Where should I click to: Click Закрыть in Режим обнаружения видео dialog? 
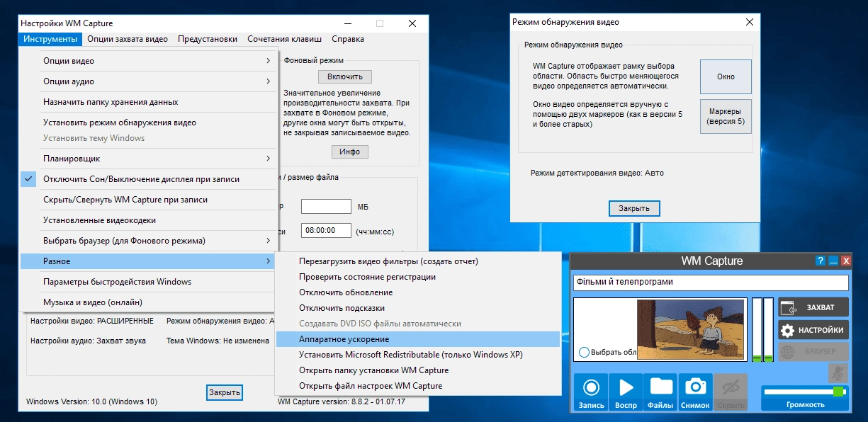pos(634,209)
